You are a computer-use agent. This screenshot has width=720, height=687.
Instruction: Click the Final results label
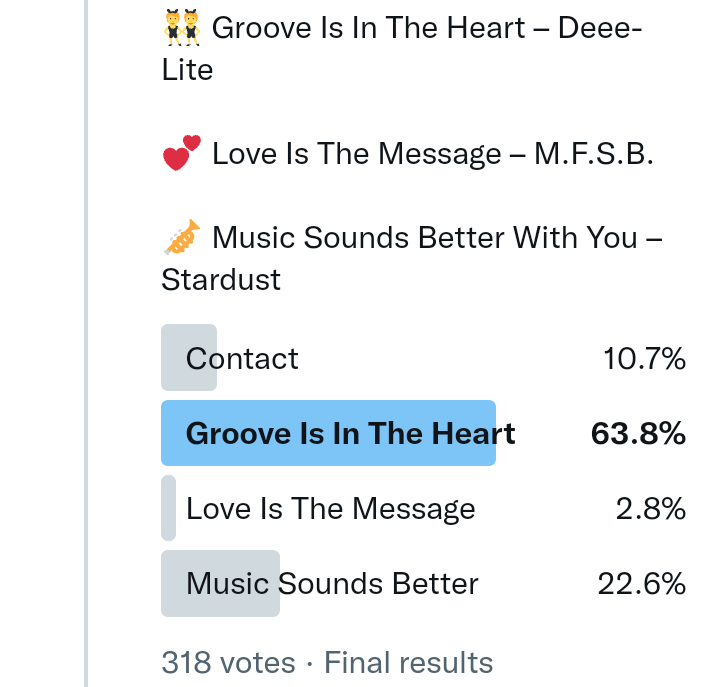408,662
